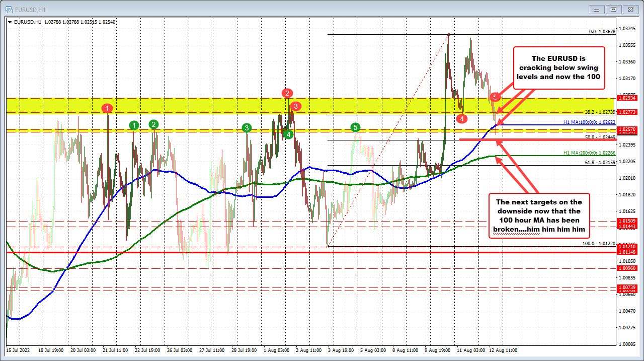The image size is (644, 361).
Task: Select the annotation about cracking below swing levels
Action: pos(558,67)
